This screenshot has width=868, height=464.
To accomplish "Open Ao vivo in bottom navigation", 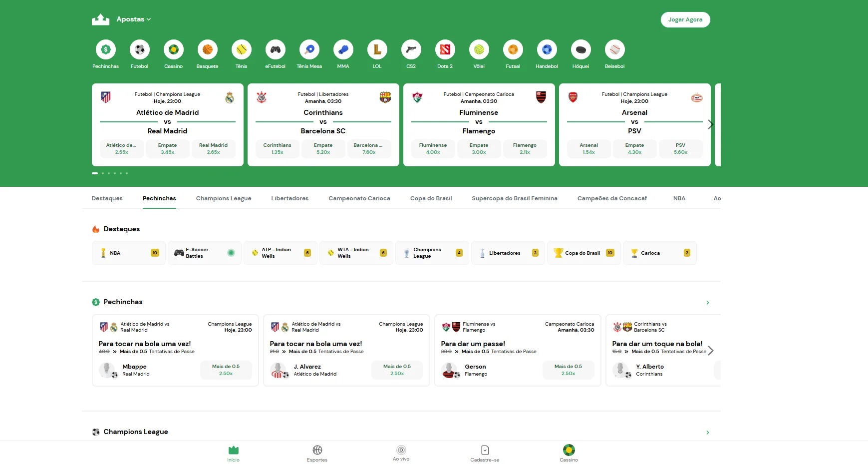I will [401, 454].
